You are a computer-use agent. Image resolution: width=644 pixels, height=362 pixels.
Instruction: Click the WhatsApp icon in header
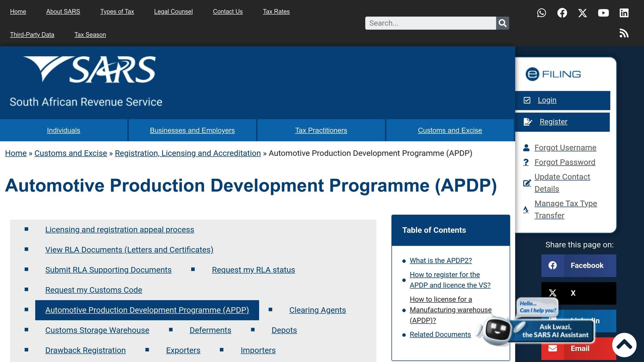541,13
